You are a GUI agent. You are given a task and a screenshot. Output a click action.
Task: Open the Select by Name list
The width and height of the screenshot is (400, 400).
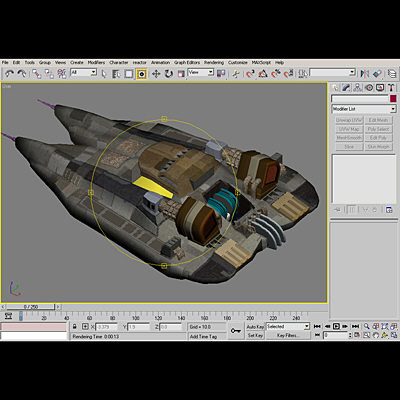pos(116,74)
